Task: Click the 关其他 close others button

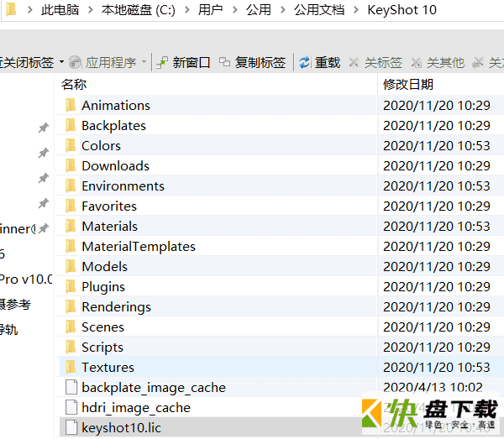Action: [x=438, y=62]
